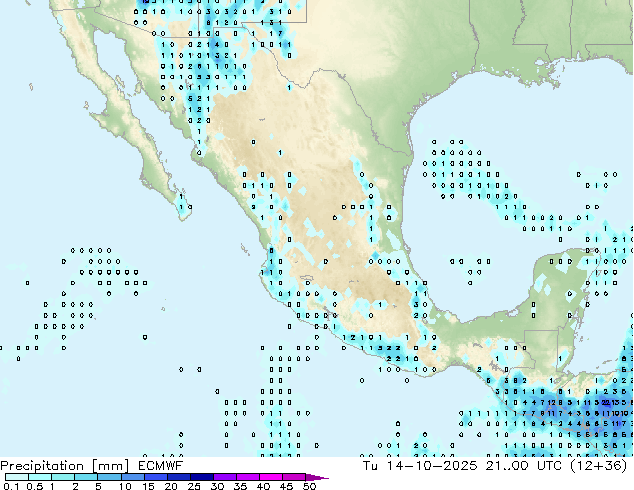Click the 30–35 mm purple legend swatch
The image size is (634, 490).
coord(224,477)
